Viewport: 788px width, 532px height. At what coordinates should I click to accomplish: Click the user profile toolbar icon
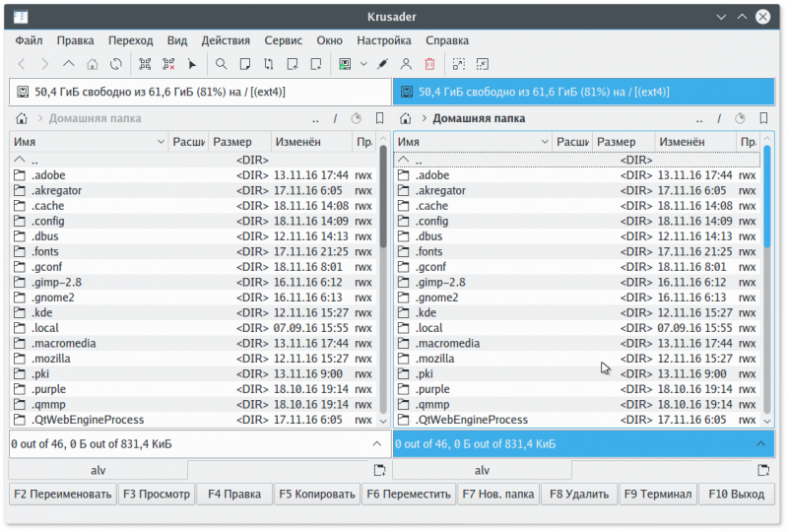pos(406,64)
